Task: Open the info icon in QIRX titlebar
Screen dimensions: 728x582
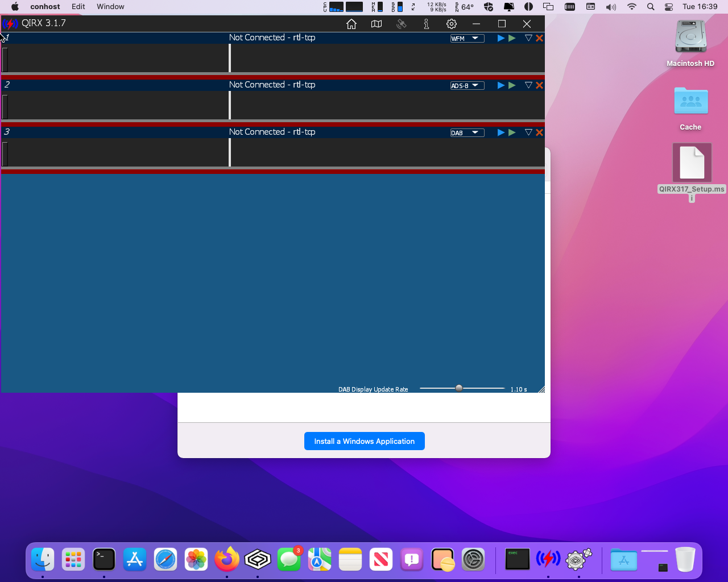Action: point(427,24)
